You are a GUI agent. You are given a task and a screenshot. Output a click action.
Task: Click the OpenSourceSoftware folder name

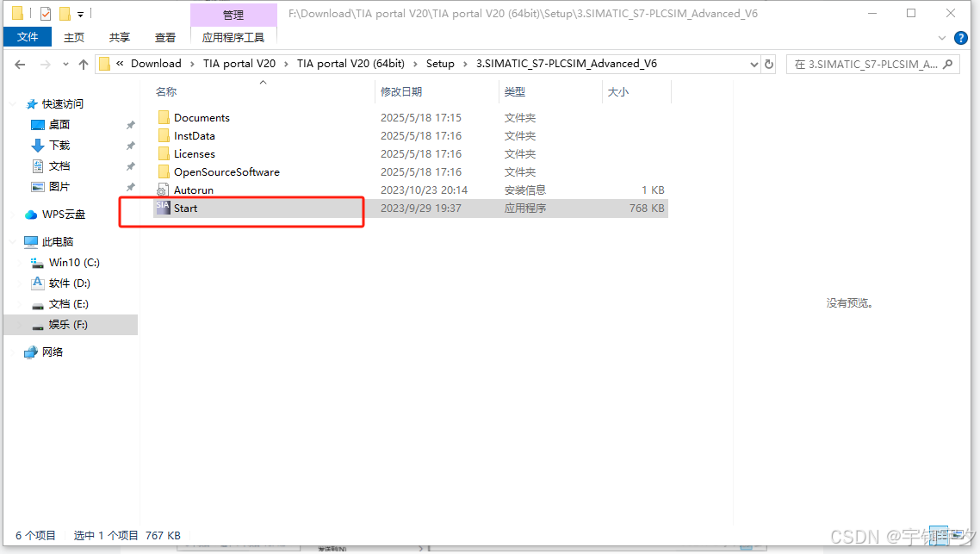pos(226,172)
